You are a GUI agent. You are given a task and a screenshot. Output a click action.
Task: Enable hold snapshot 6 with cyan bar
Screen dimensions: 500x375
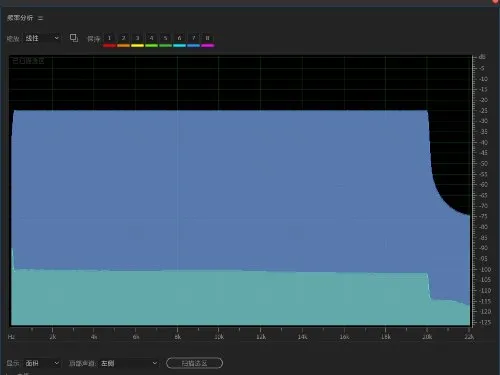(179, 38)
